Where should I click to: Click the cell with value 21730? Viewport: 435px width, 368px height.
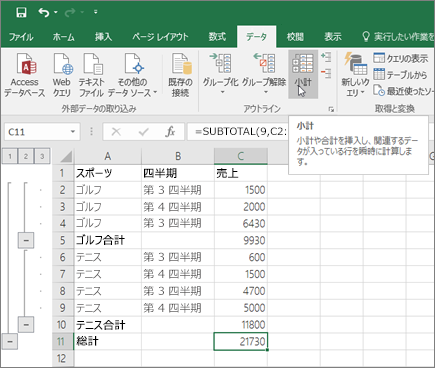[241, 341]
